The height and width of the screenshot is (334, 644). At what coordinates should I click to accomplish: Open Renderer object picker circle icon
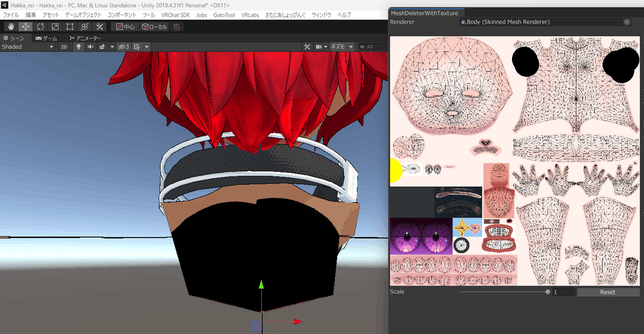(626, 22)
